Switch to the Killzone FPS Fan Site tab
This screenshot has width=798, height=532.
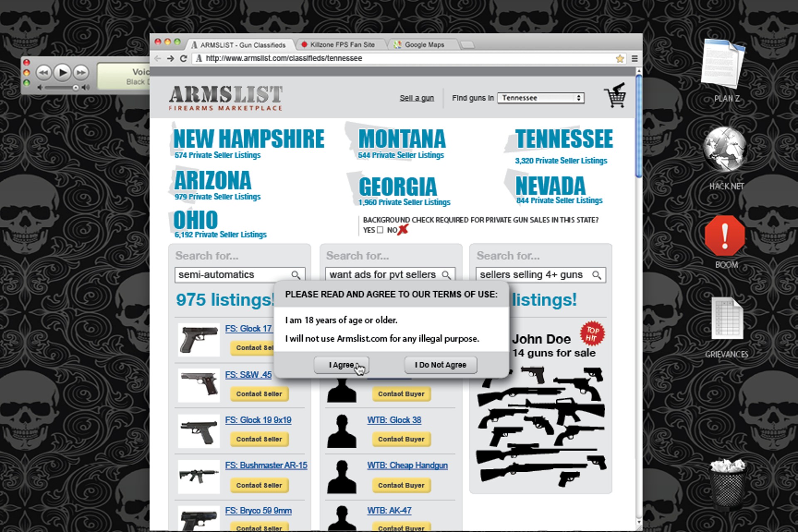coord(341,44)
